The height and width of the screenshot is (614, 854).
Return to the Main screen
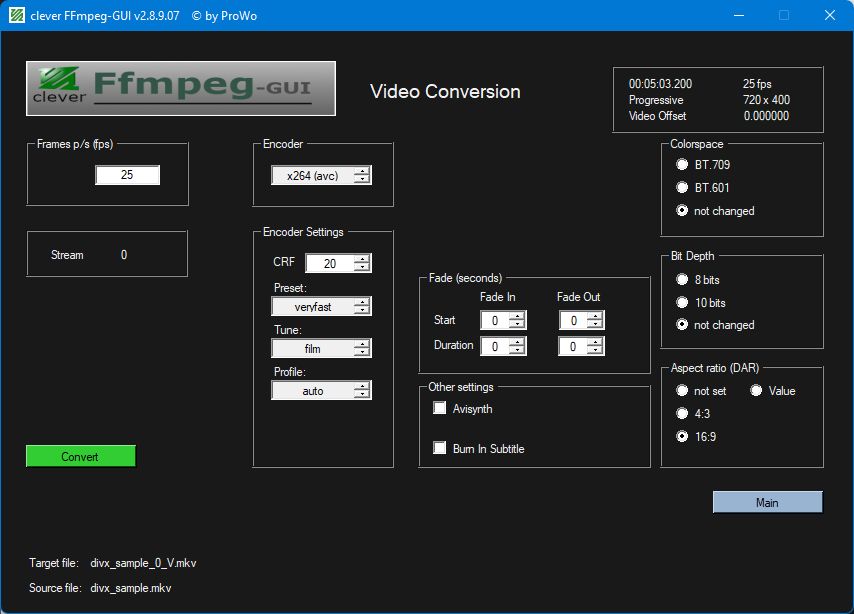(767, 502)
